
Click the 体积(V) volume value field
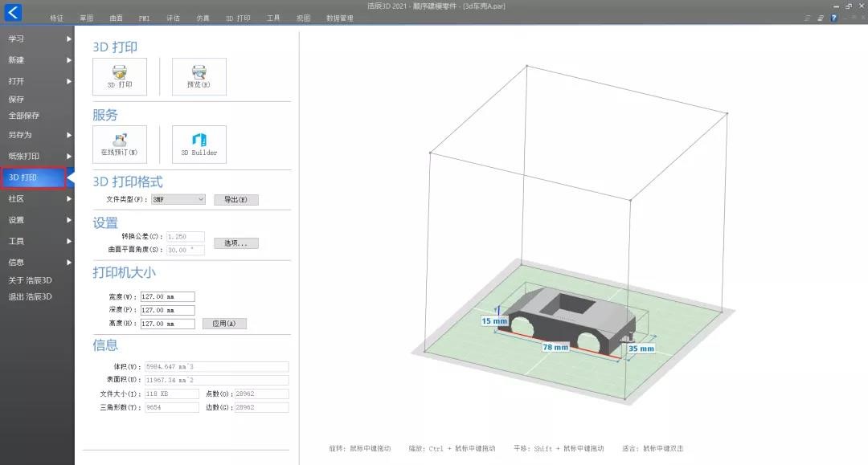[216, 366]
